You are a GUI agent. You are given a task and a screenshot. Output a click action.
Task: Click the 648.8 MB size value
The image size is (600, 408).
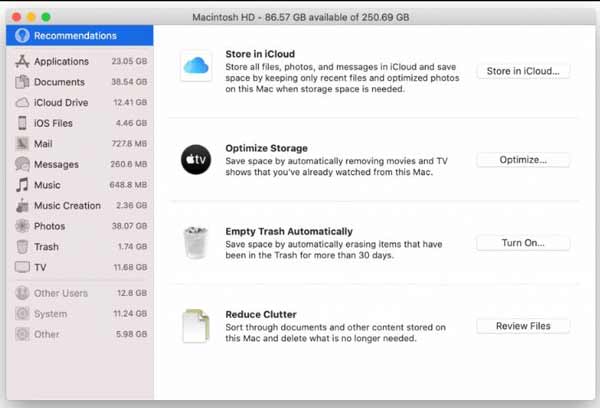[x=128, y=185]
